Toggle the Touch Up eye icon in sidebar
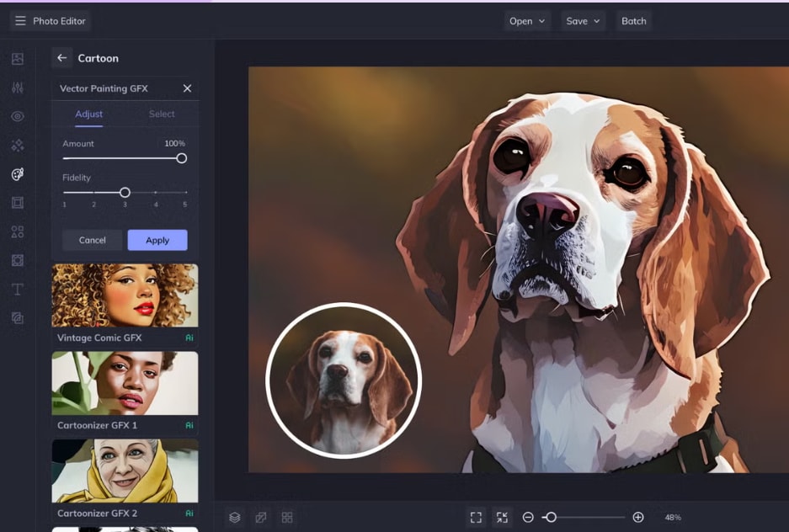 click(18, 117)
